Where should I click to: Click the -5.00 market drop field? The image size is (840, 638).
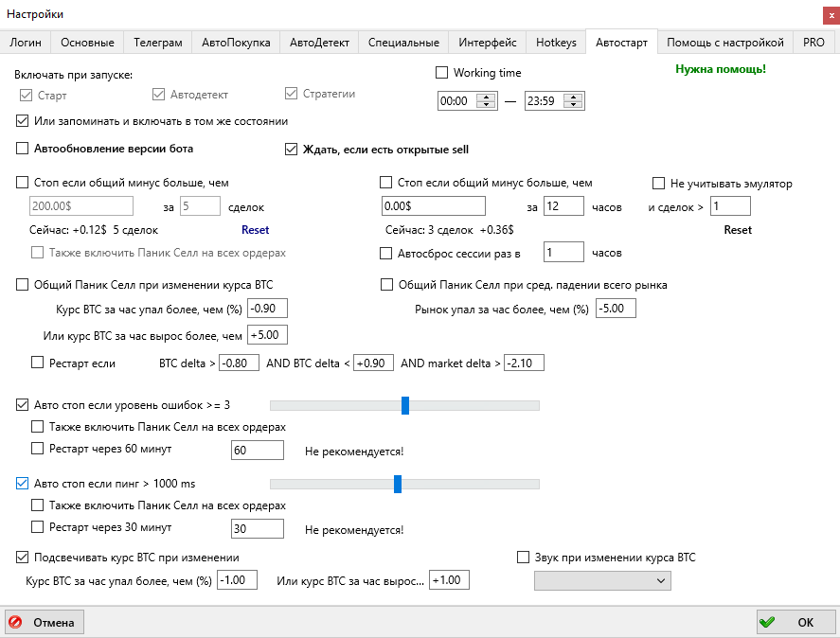click(x=616, y=309)
